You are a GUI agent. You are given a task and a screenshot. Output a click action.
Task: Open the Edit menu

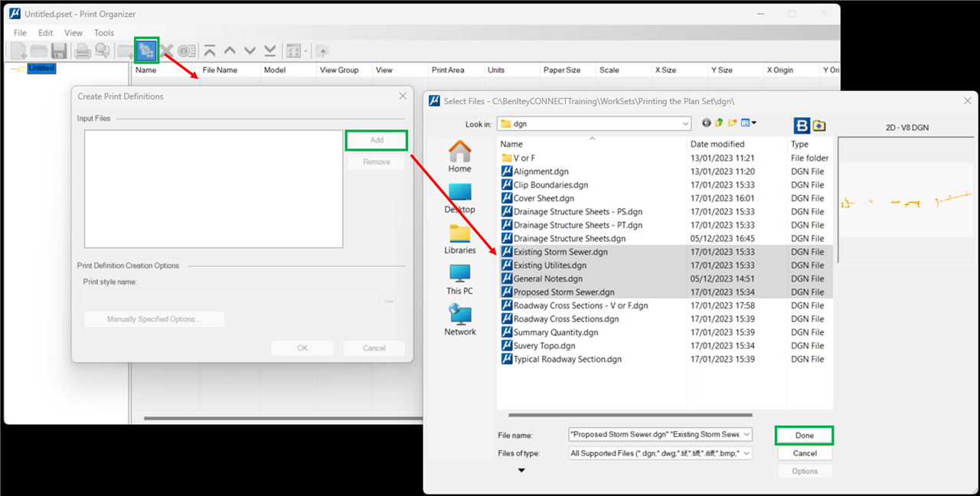pos(46,33)
